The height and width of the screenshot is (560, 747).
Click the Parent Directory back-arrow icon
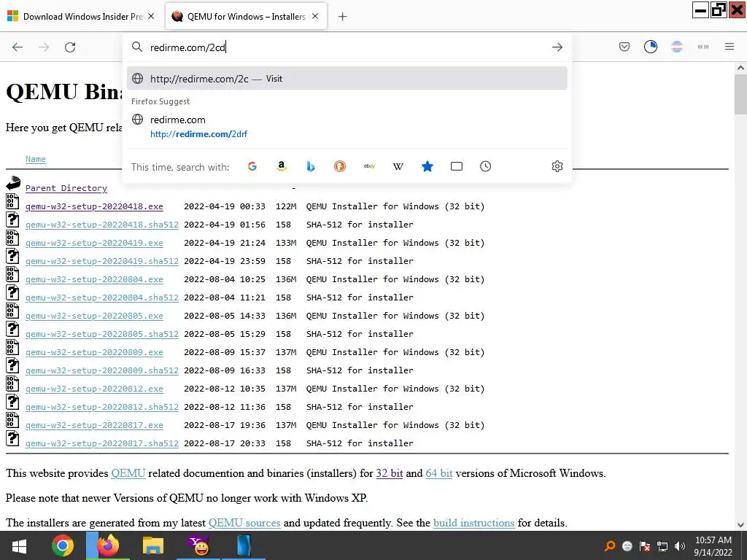click(13, 183)
